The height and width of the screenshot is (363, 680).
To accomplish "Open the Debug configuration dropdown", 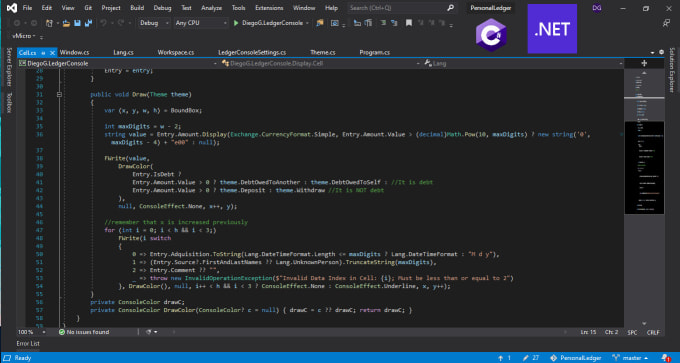I will coord(154,23).
